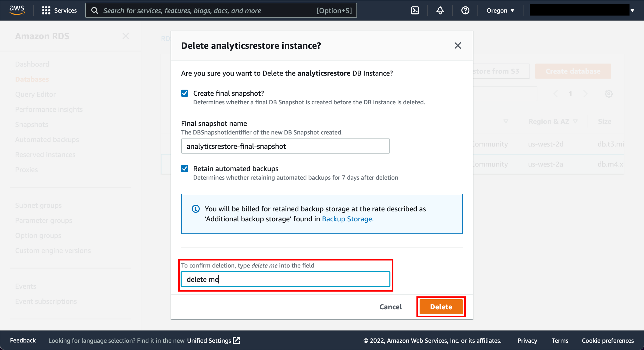Screen dimensions: 644x350
Task: Open the help question mark icon
Action: (x=465, y=10)
